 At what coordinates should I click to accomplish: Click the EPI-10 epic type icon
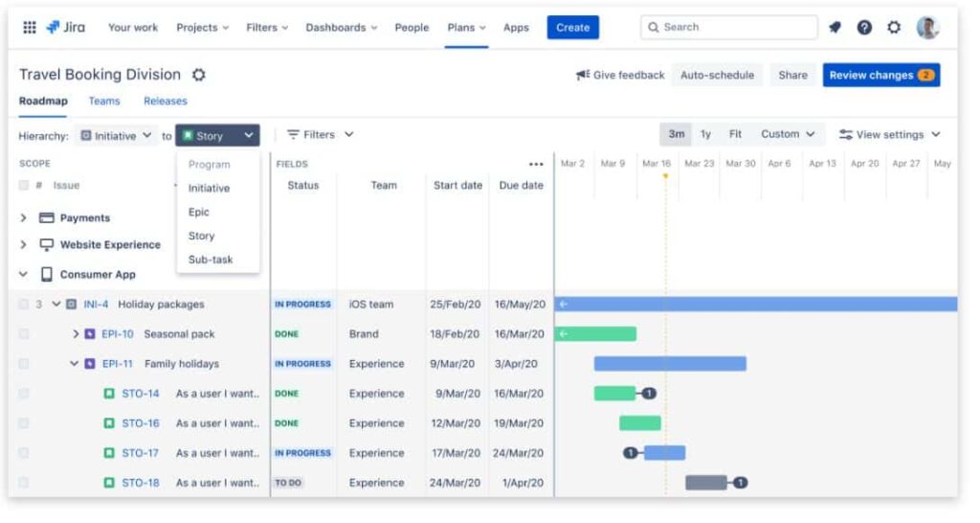[x=90, y=334]
